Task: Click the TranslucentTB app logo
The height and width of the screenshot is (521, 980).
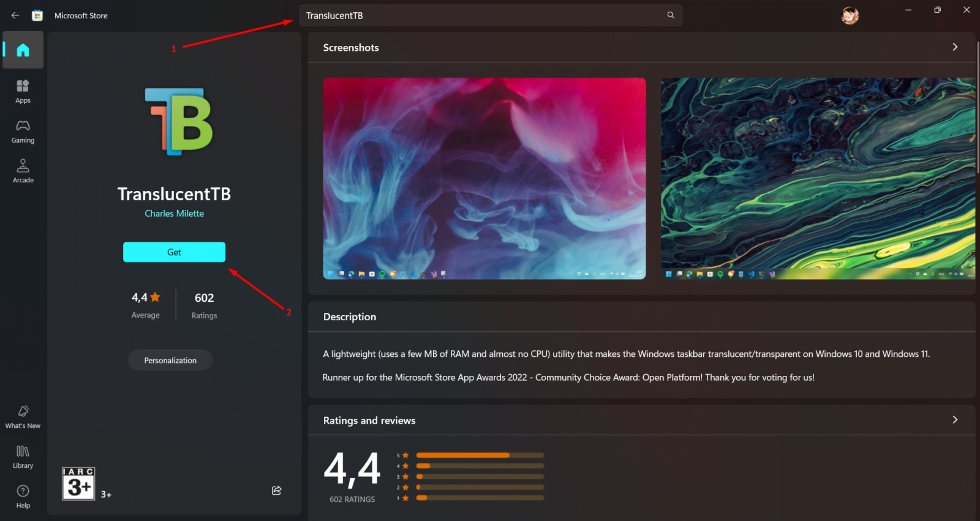Action: pyautogui.click(x=179, y=121)
